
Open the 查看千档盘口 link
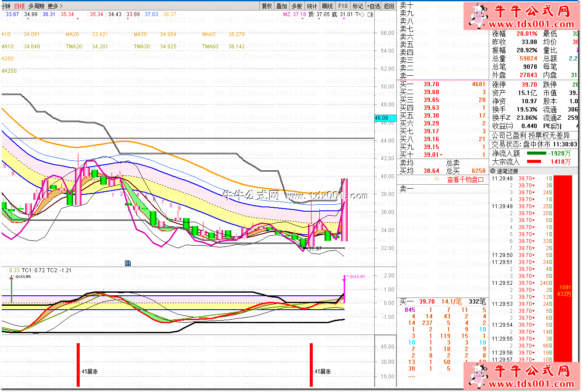tap(465, 179)
